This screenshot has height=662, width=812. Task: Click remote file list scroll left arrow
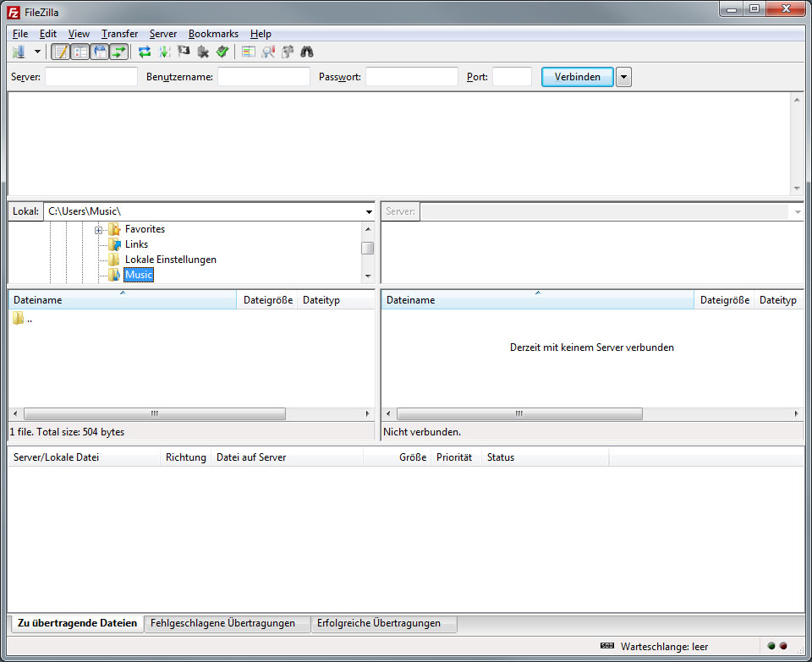tap(388, 413)
